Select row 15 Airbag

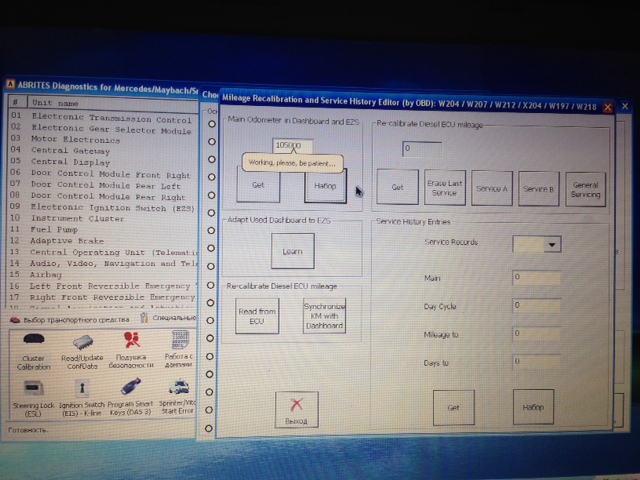(x=104, y=275)
